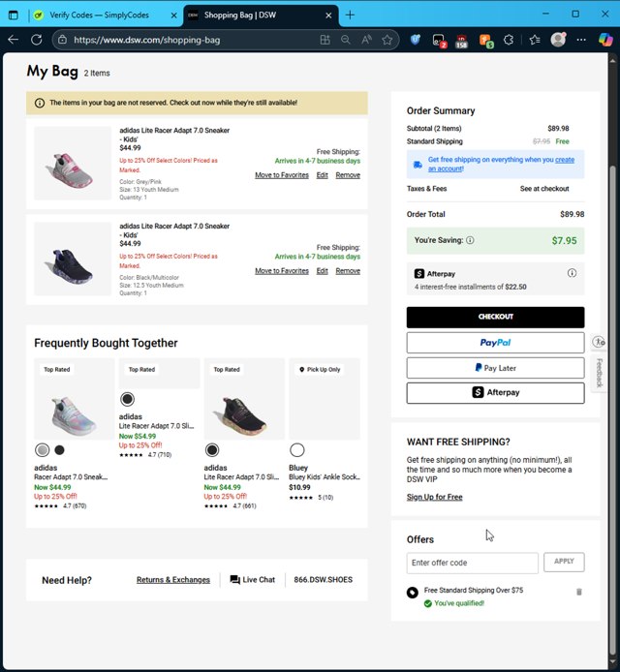
Task: Open Grey/Pink sneaker product image
Action: click(73, 164)
